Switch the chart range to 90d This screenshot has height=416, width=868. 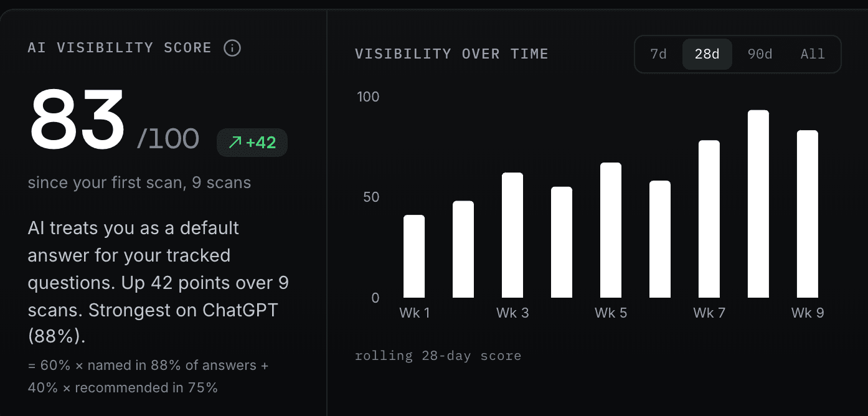tap(760, 54)
